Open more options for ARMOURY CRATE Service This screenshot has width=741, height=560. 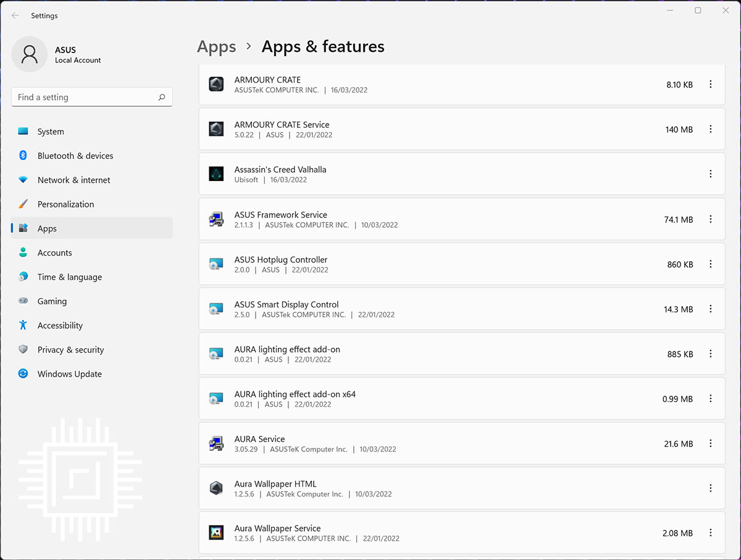pos(711,129)
